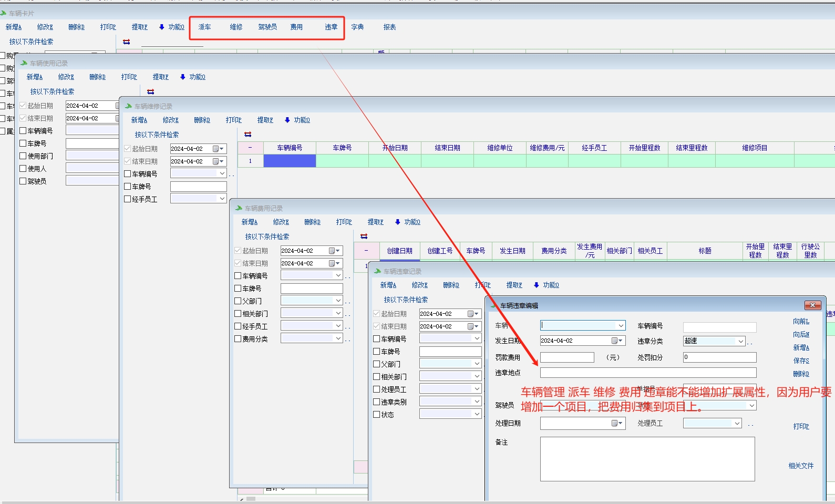Open the 车辆 combo box in edit dialog
The height and width of the screenshot is (504, 835).
[621, 326]
